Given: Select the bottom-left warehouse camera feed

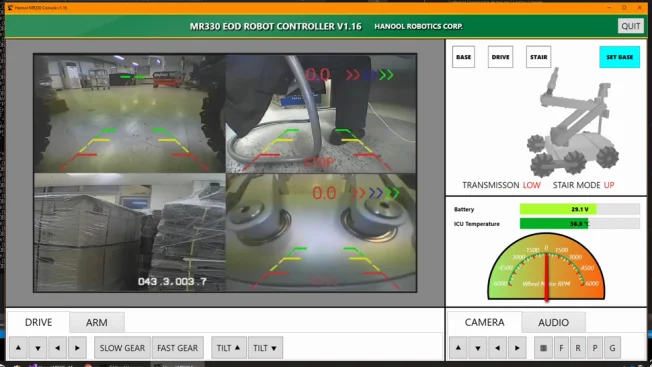Looking at the screenshot, I should 130,232.
